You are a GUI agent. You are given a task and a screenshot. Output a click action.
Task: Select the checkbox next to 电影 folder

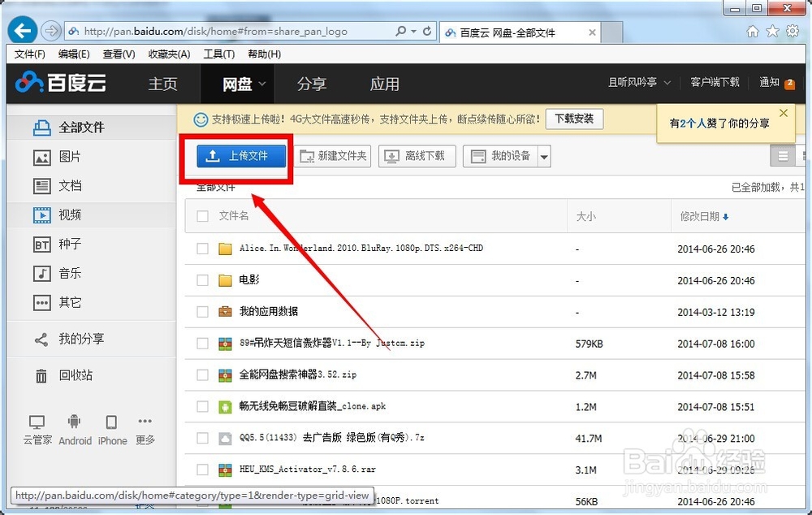tap(202, 281)
